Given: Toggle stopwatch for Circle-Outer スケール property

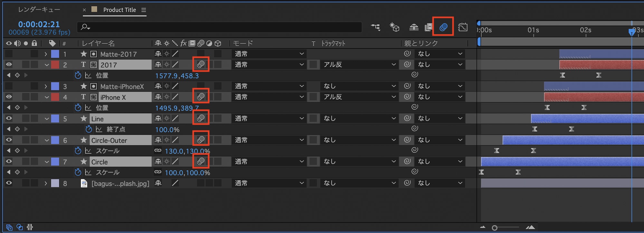Looking at the screenshot, I should (78, 151).
